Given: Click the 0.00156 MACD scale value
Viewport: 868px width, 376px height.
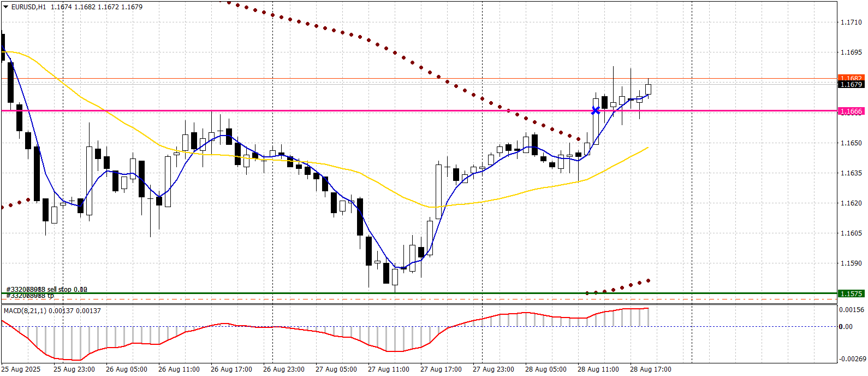Looking at the screenshot, I should pyautogui.click(x=852, y=310).
